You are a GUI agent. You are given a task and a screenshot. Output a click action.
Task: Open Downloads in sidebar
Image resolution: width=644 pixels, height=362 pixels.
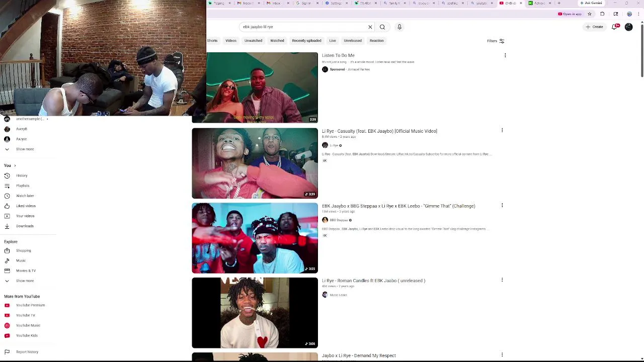click(x=25, y=226)
